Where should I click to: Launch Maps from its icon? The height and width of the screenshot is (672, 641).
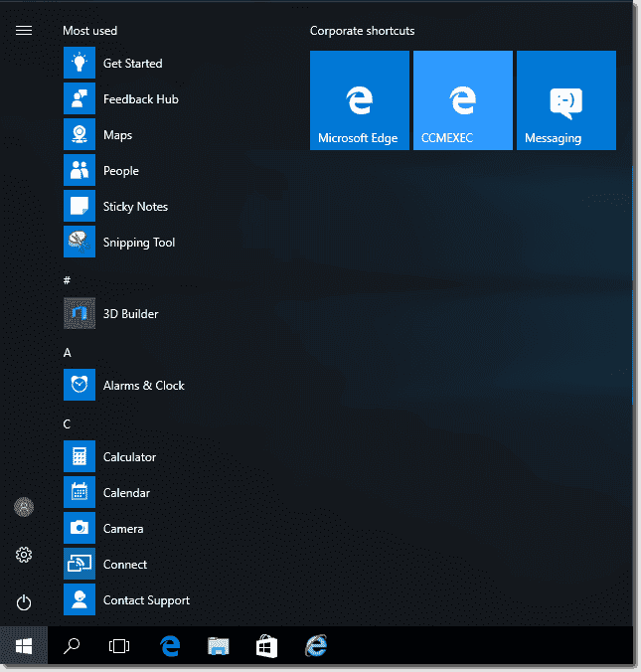click(x=80, y=134)
